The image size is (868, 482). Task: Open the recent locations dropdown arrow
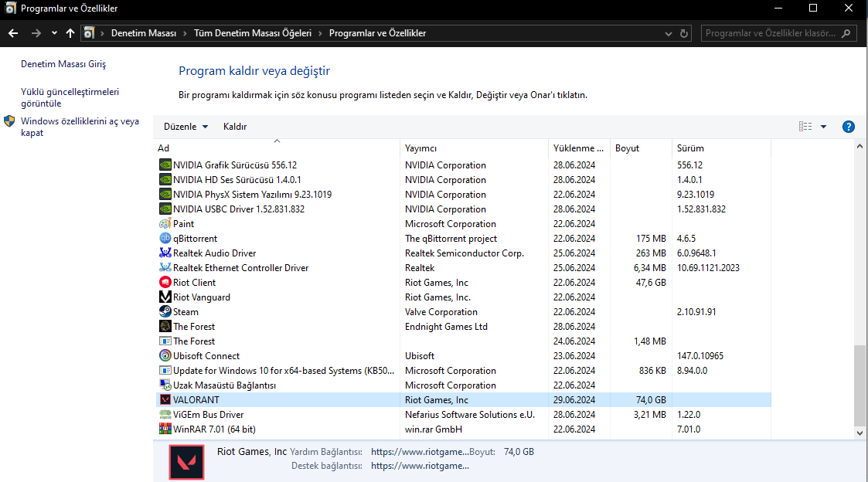tap(54, 33)
